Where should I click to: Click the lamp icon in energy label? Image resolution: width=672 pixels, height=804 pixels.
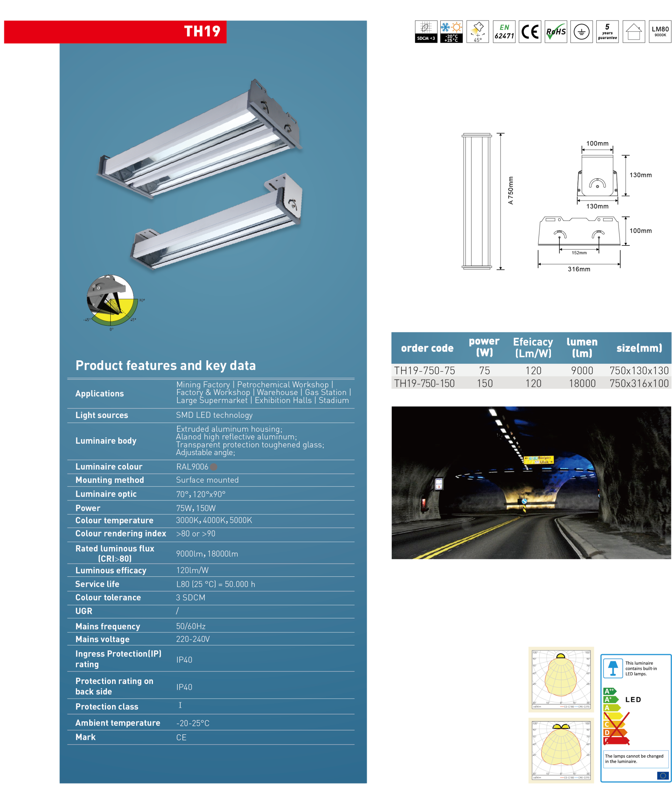tap(613, 668)
